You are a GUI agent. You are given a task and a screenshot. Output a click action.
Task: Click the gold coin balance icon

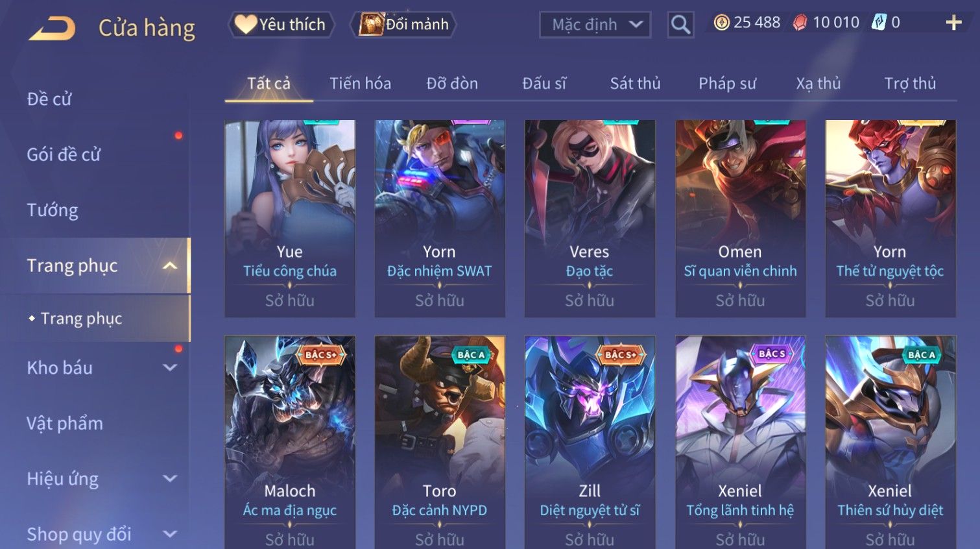(721, 23)
